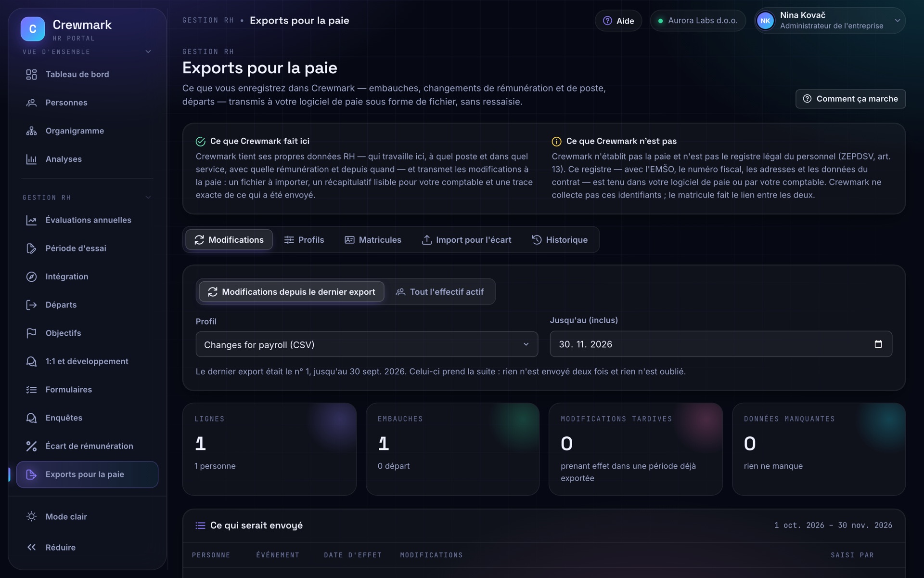Viewport: 924px width, 578px height.
Task: Switch to the Profils tab
Action: [304, 240]
